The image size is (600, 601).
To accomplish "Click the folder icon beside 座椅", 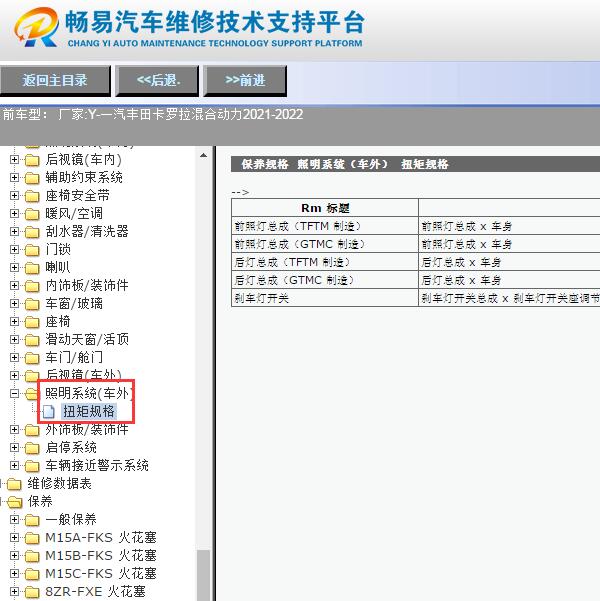I will 32,322.
